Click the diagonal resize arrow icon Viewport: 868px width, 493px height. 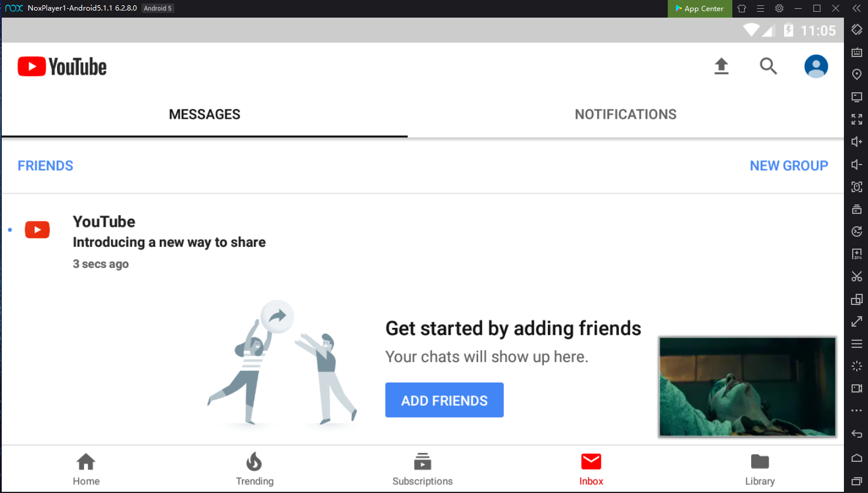857,321
